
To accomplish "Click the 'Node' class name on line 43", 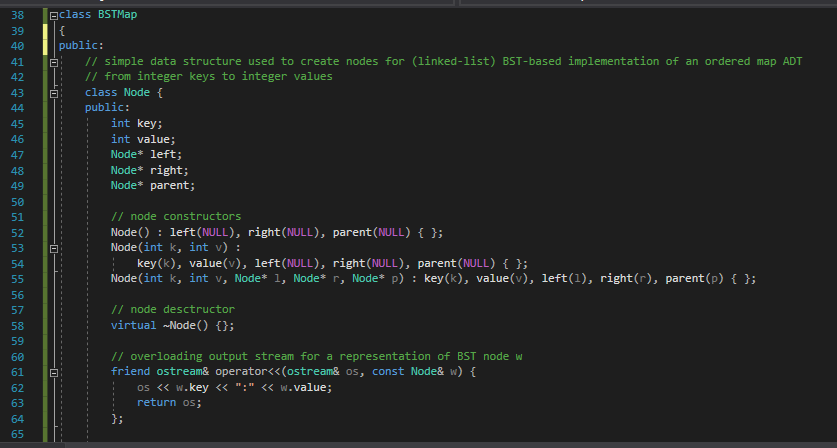I will pos(137,92).
